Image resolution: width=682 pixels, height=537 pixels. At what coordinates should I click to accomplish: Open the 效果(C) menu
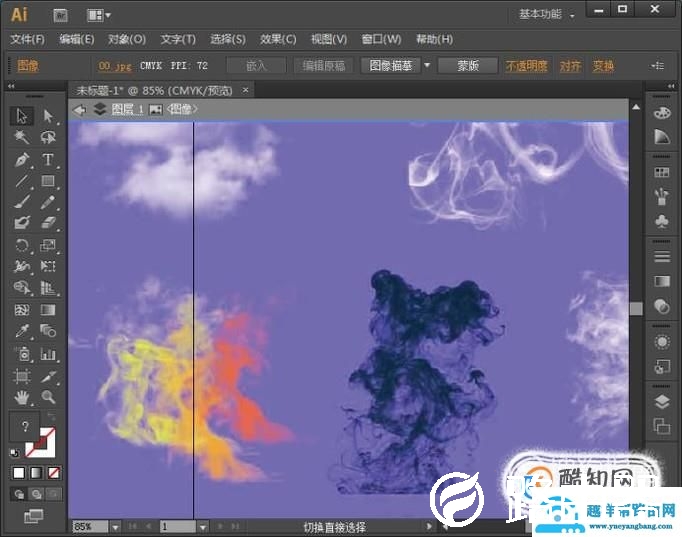(278, 40)
